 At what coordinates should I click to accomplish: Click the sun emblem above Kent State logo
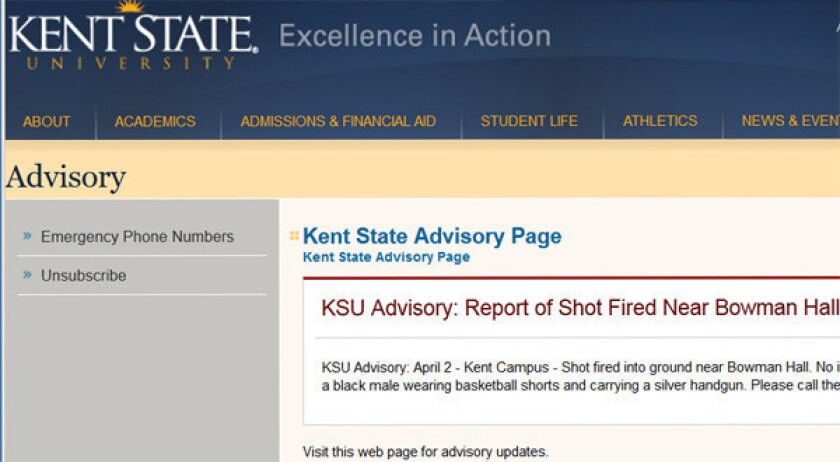click(x=130, y=6)
